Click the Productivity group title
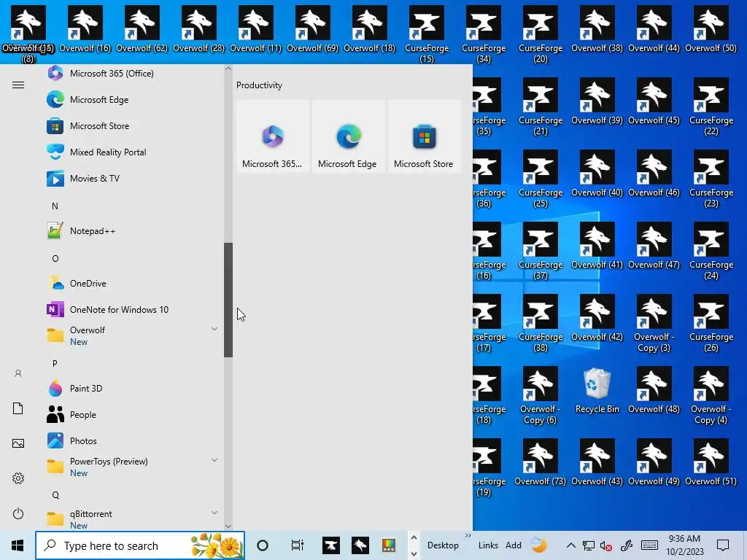The height and width of the screenshot is (560, 747). click(259, 85)
